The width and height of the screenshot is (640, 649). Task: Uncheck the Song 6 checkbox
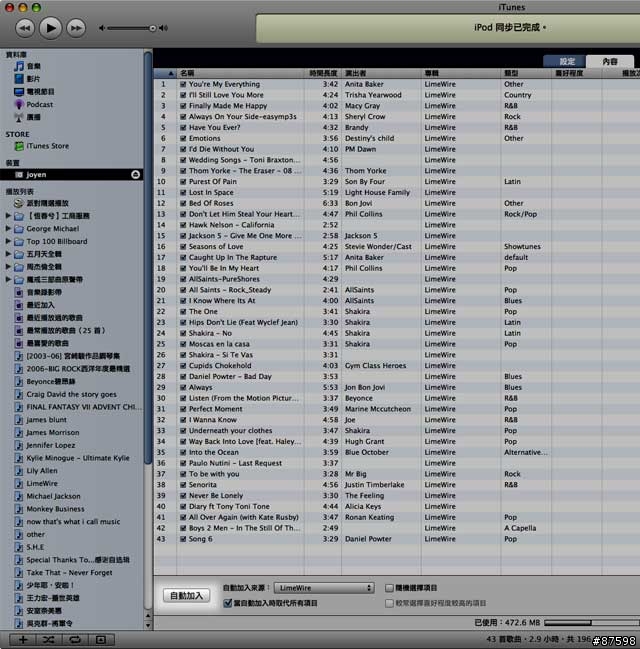click(183, 539)
